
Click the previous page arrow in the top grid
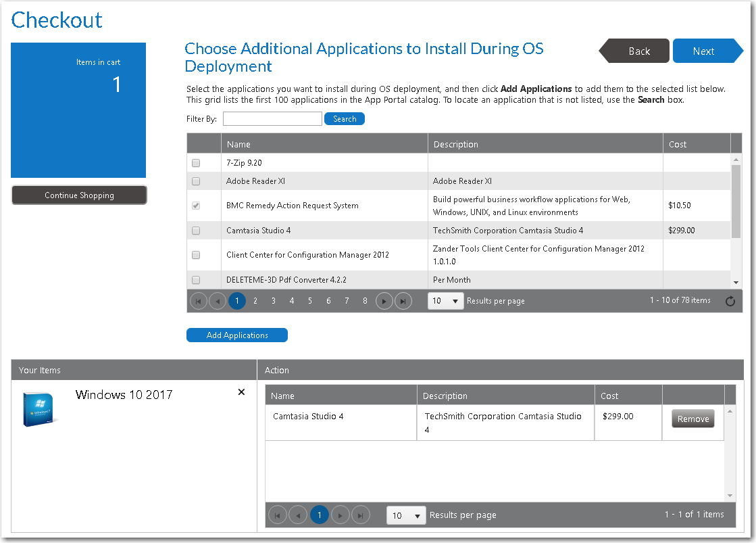pyautogui.click(x=217, y=301)
